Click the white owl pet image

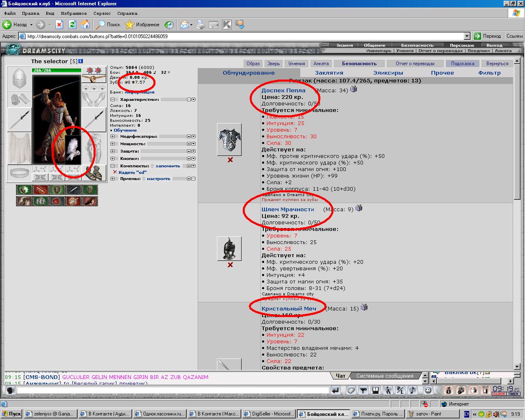point(73,150)
